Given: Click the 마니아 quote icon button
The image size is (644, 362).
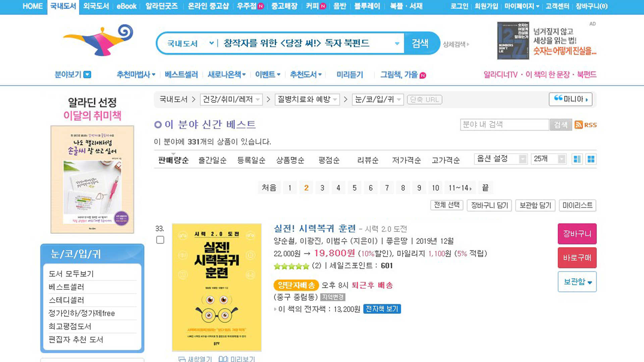Looking at the screenshot, I should [x=571, y=99].
